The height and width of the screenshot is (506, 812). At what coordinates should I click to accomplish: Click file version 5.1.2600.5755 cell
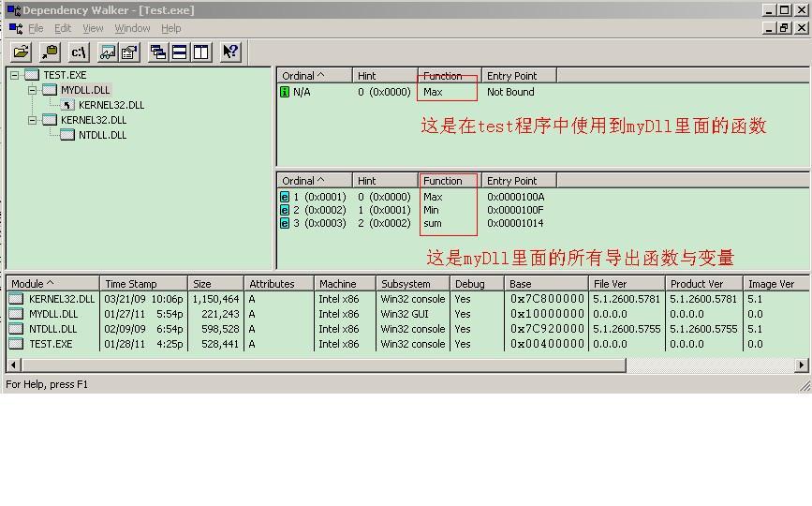(x=627, y=329)
